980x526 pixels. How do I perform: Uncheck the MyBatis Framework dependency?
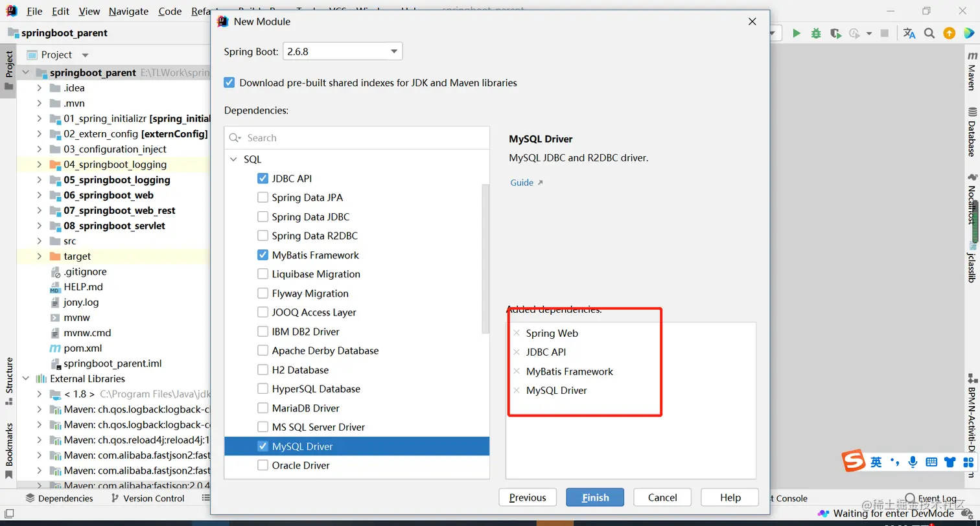[x=262, y=255]
